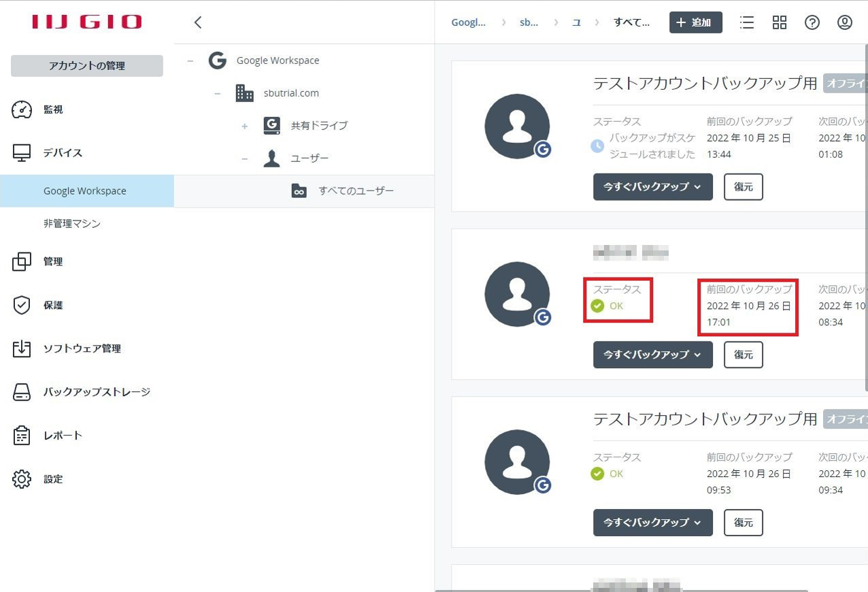The width and height of the screenshot is (868, 592).
Task: Click the 保護 shield icon
Action: click(22, 306)
